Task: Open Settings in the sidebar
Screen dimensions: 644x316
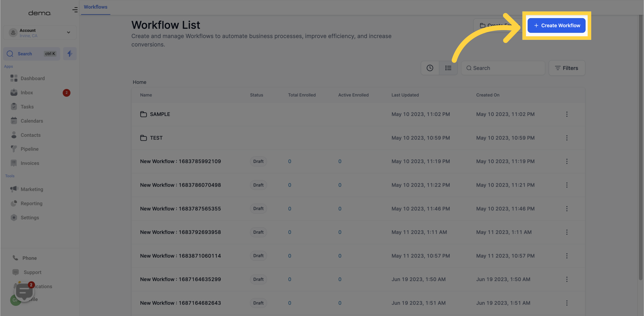Action: pos(30,218)
